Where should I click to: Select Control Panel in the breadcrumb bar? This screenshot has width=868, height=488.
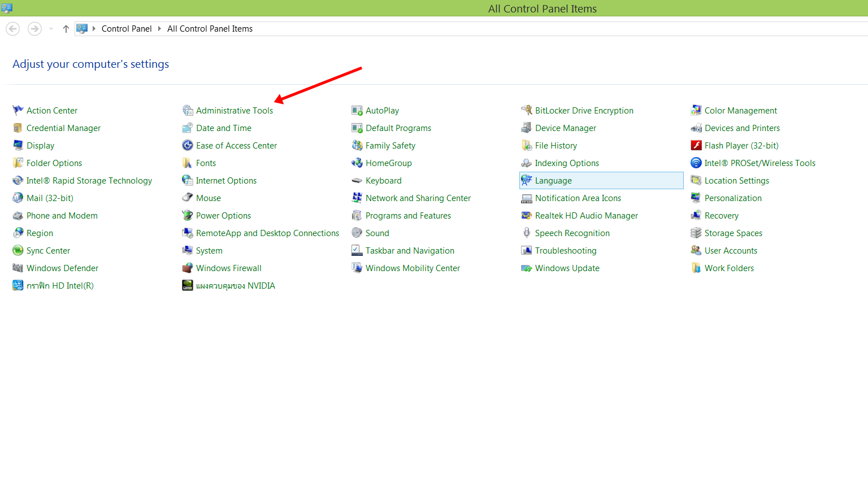(x=127, y=28)
